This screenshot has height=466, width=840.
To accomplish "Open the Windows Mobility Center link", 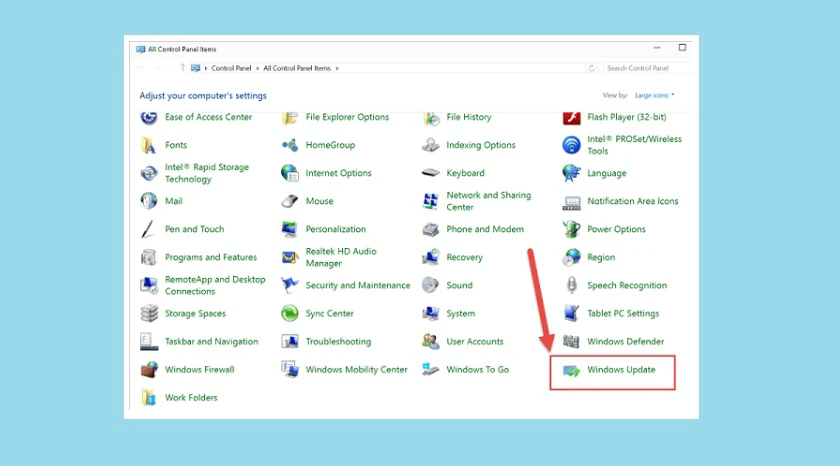I will click(x=356, y=370).
